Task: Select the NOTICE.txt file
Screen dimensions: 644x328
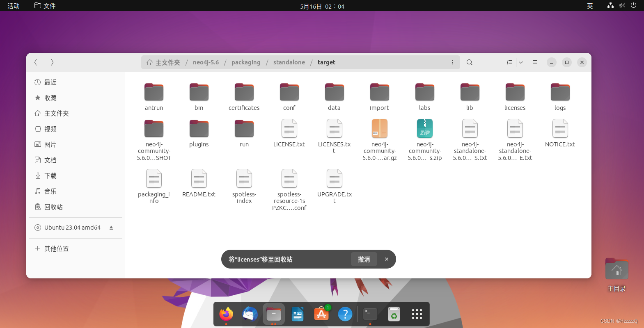Action: click(x=560, y=134)
